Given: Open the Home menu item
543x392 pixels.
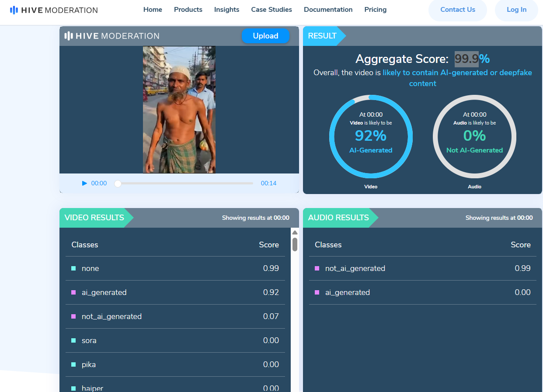Looking at the screenshot, I should (x=153, y=10).
